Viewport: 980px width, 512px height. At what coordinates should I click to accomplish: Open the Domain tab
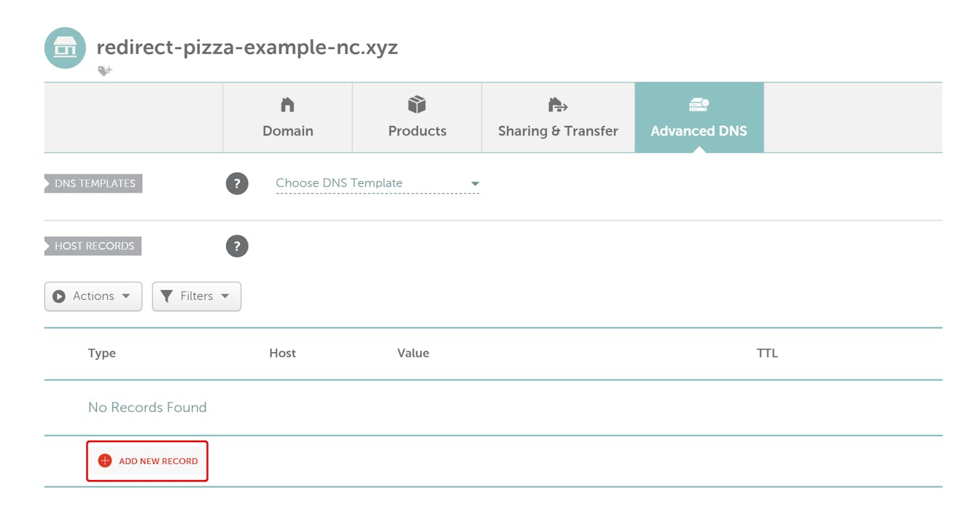[x=287, y=117]
